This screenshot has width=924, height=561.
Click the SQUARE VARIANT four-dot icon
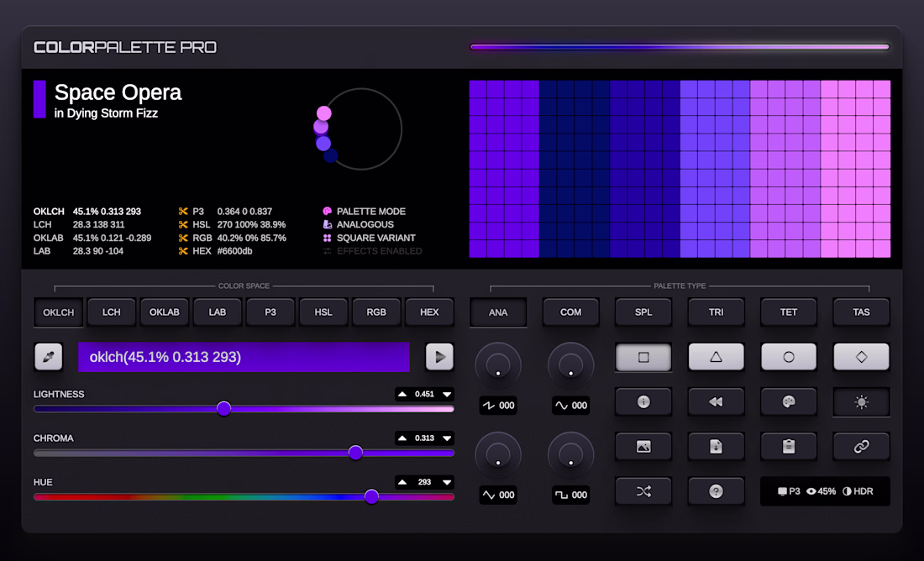coord(327,238)
